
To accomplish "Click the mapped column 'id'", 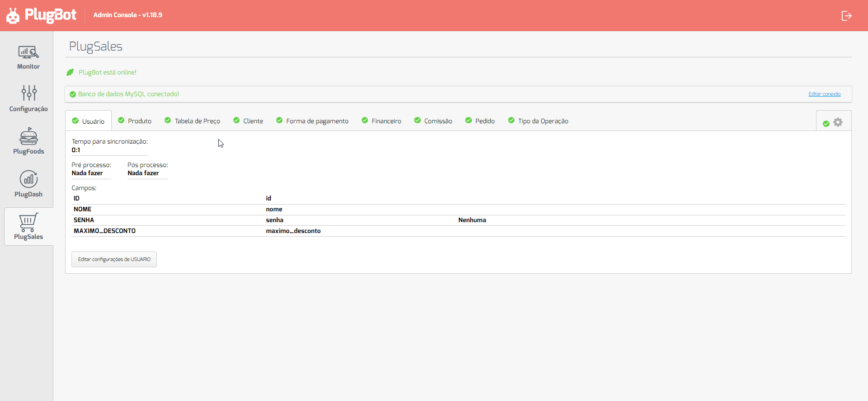I will click(269, 198).
